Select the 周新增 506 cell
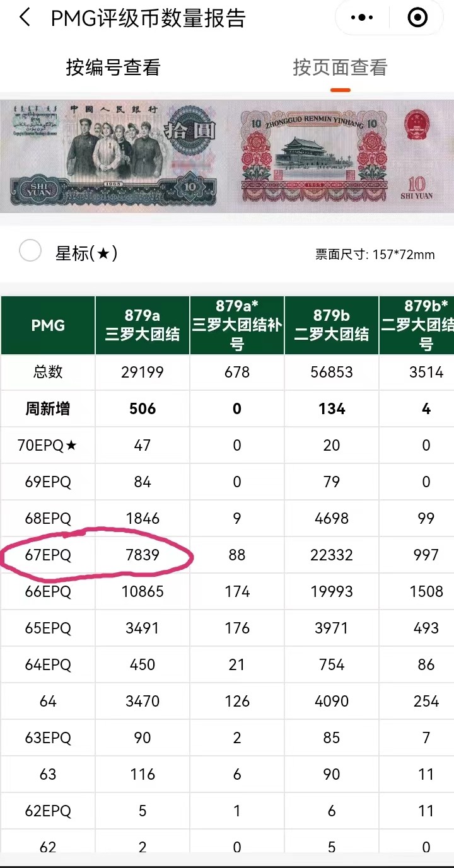Image resolution: width=454 pixels, height=868 pixels. click(143, 408)
